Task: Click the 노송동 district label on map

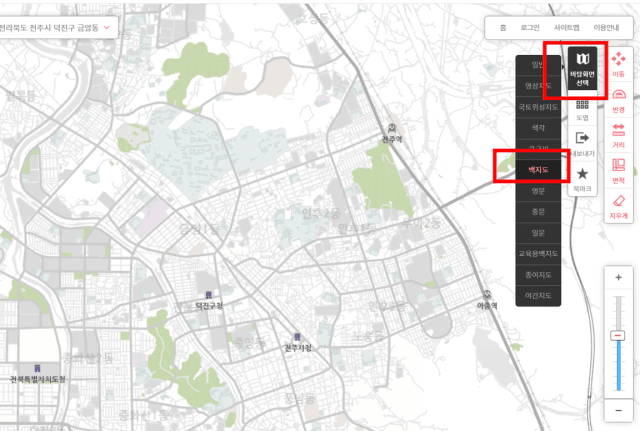Action: click(368, 336)
